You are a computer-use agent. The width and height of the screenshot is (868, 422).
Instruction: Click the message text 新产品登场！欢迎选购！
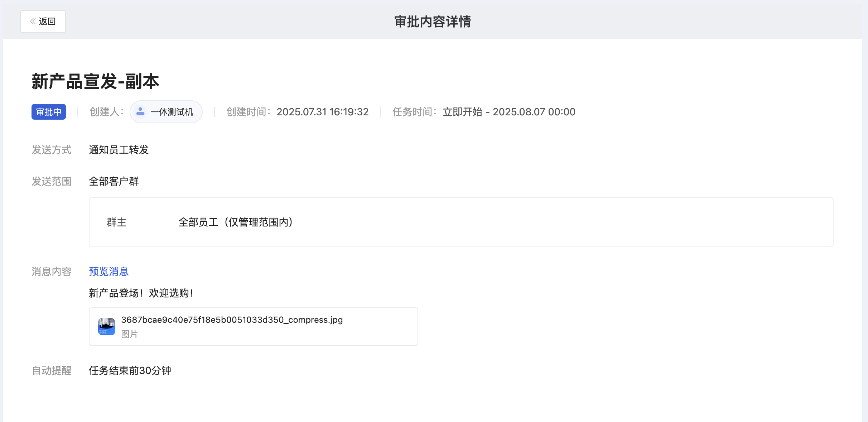142,293
